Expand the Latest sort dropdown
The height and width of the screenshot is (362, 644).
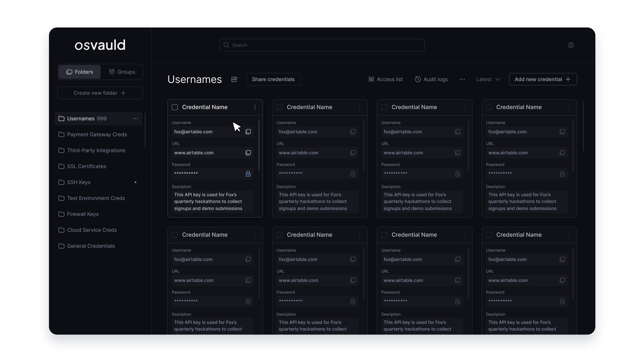coord(488,79)
